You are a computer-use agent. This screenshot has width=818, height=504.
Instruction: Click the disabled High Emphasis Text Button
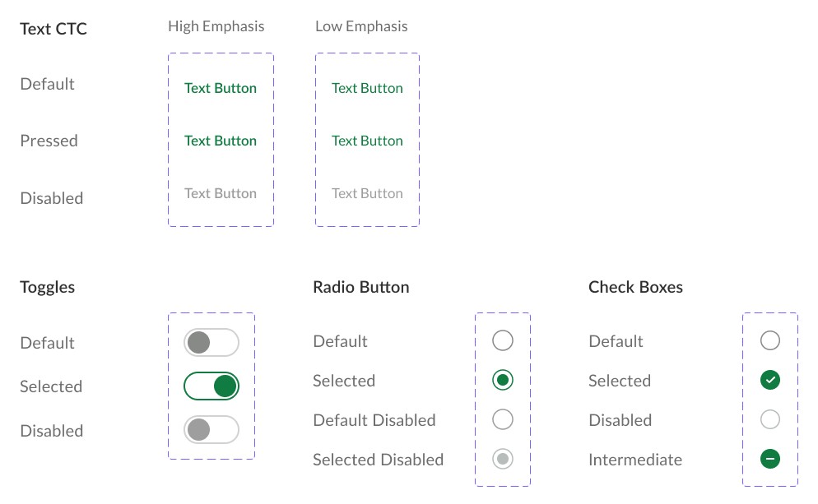(x=221, y=193)
